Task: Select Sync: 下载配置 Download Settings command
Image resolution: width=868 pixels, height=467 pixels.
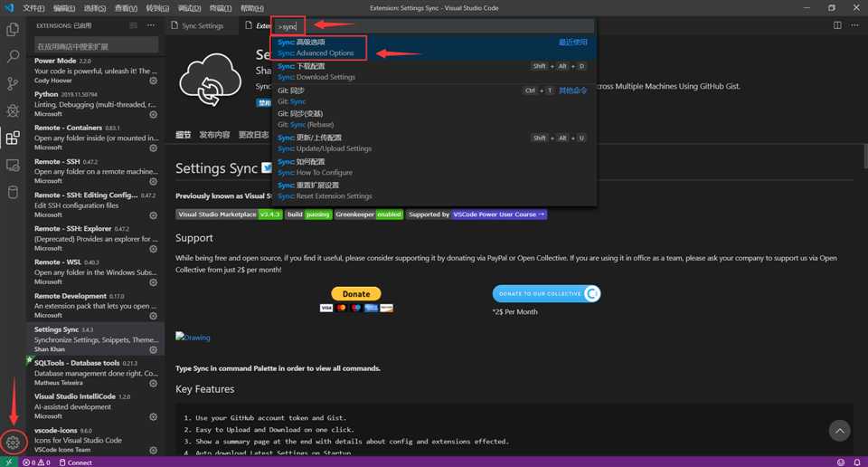Action: click(434, 71)
